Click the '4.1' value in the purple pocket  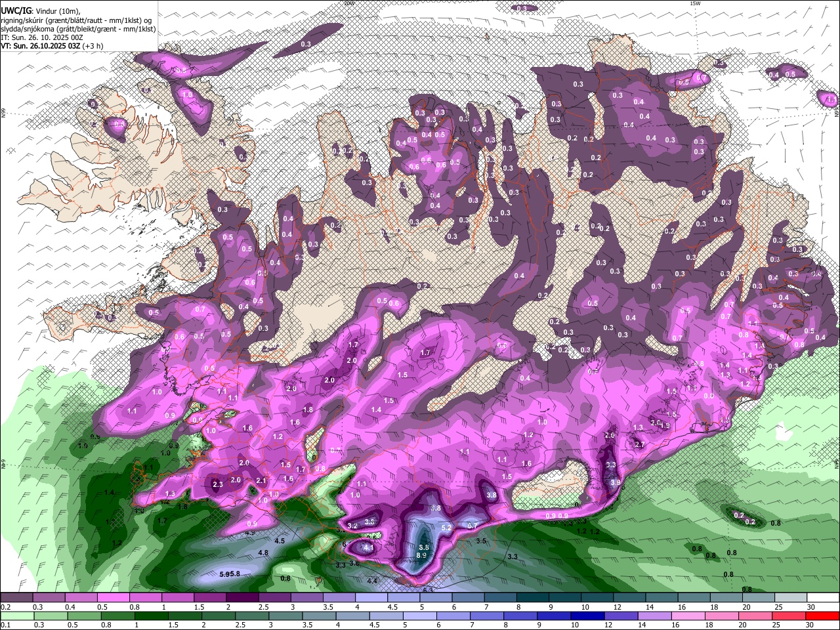tap(368, 547)
